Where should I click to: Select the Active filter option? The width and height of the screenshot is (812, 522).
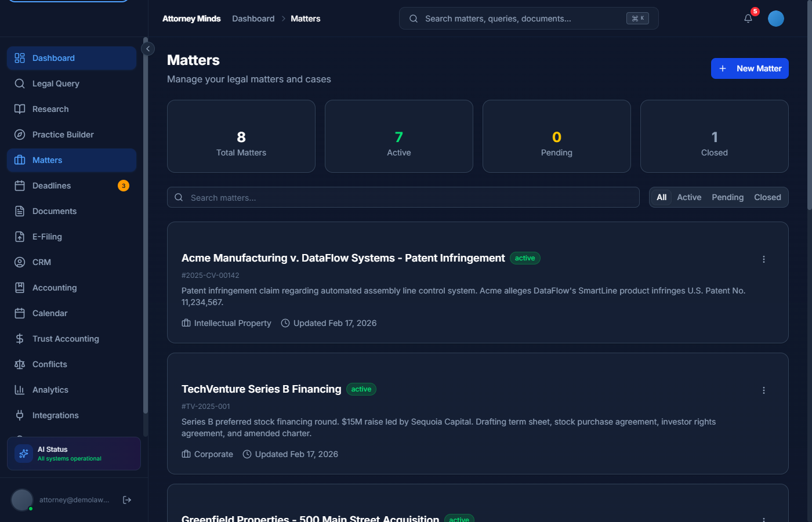coord(689,197)
